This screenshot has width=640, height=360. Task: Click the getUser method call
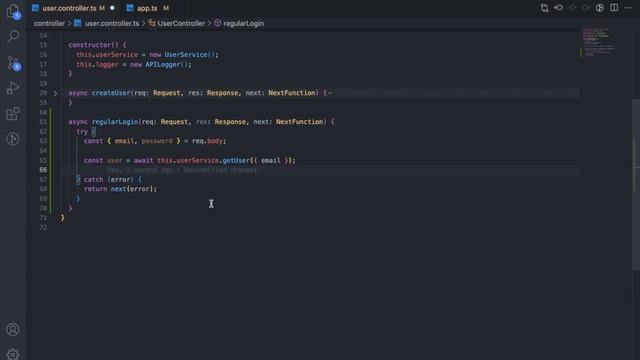coord(236,160)
